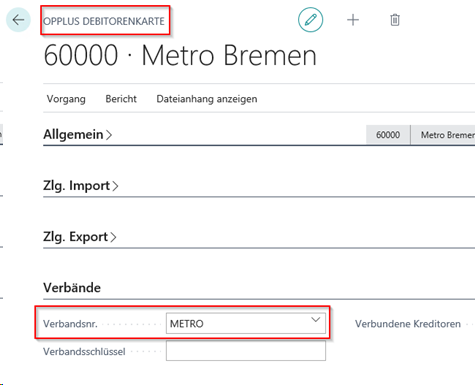The image size is (475, 385).
Task: Open the Verbandsnr. dropdown arrow
Action: coord(315,320)
